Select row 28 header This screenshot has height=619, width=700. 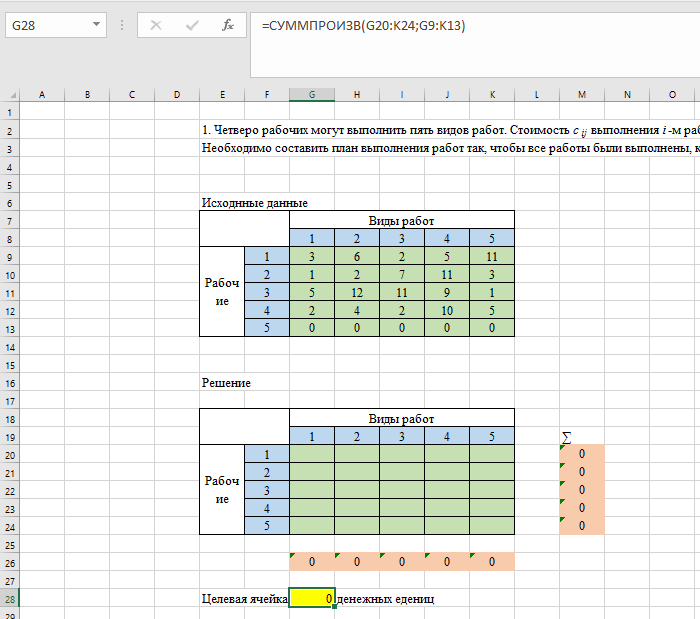click(10, 599)
